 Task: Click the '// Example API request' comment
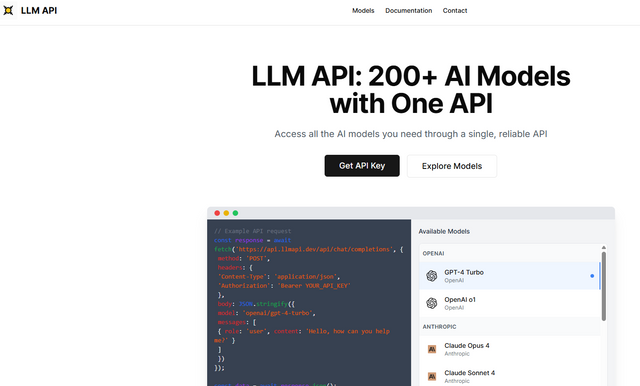click(x=253, y=231)
